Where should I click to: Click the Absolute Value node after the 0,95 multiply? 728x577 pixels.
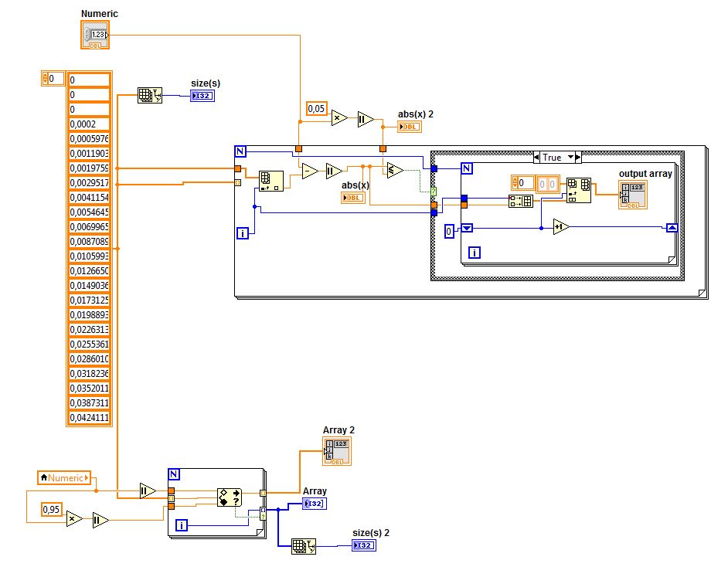(100, 521)
